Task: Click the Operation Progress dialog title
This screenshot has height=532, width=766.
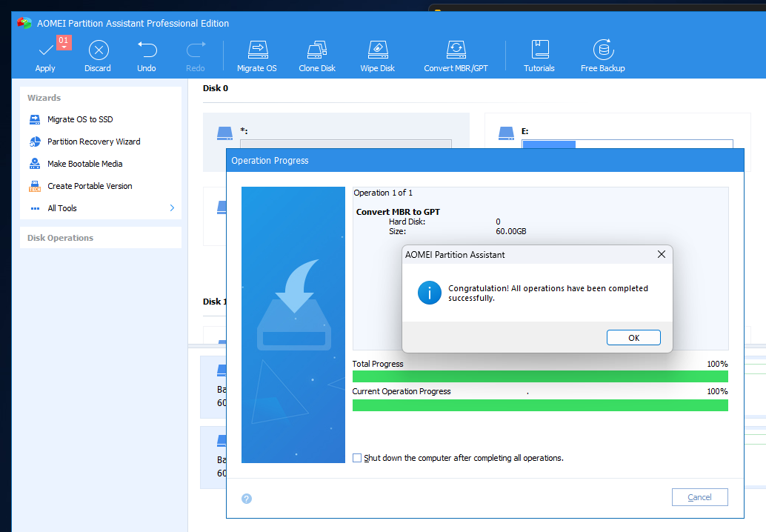Action: (270, 161)
